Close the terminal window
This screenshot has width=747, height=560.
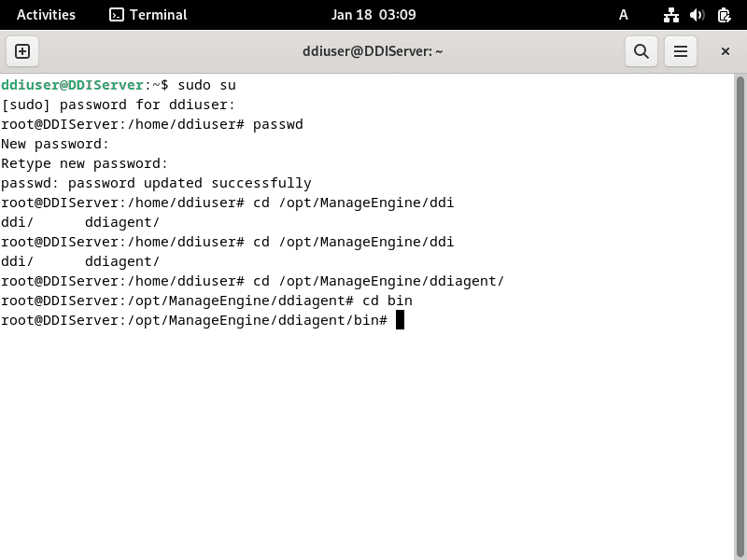click(x=725, y=51)
